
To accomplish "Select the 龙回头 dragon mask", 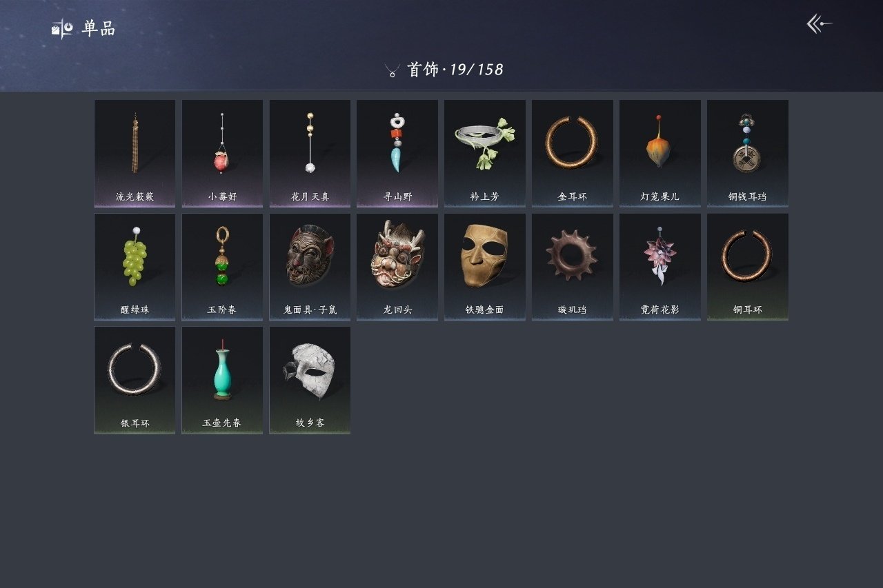I will 397,267.
